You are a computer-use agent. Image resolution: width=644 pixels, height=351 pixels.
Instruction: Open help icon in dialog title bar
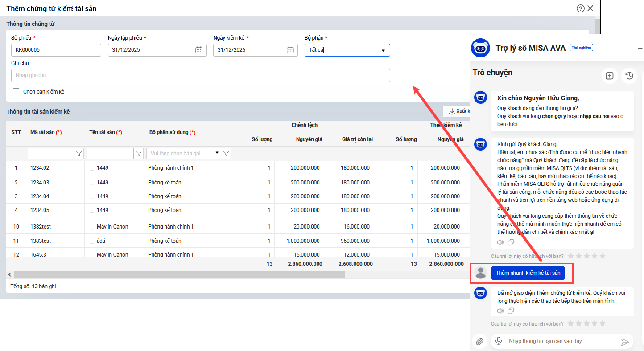pos(580,8)
